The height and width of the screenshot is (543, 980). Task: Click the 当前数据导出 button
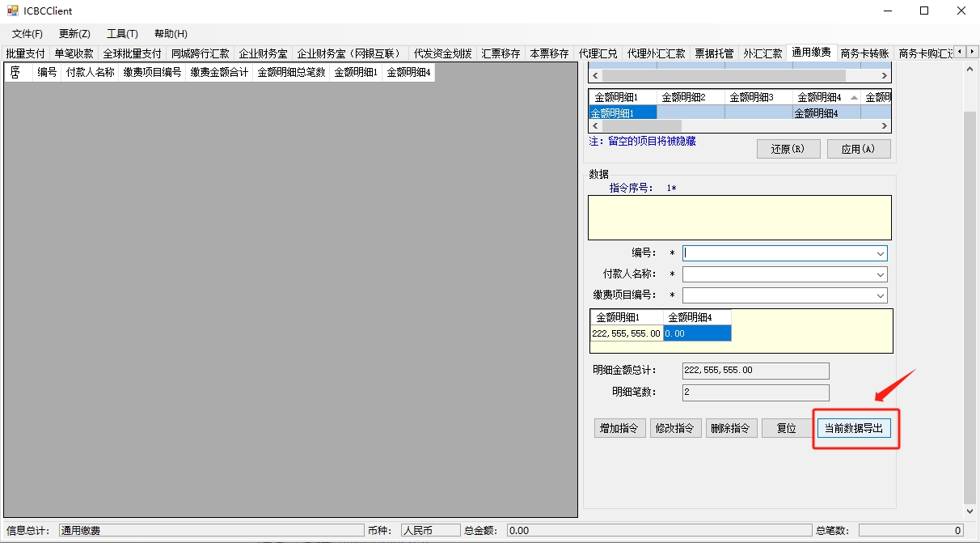pos(853,428)
